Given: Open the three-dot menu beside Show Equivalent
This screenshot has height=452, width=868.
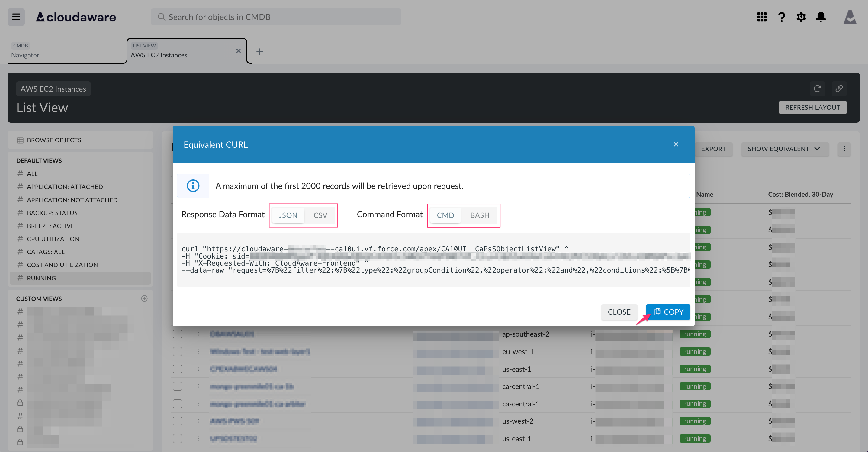Looking at the screenshot, I should coord(844,149).
